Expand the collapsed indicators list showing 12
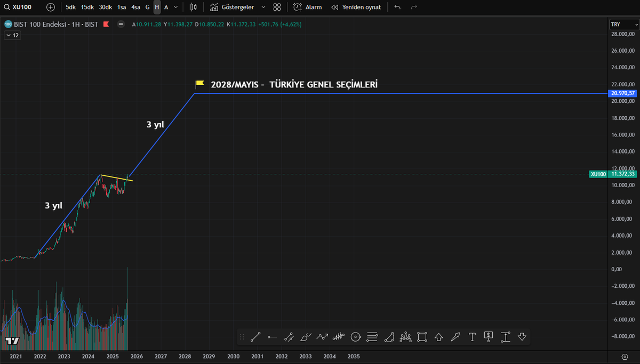The height and width of the screenshot is (364, 640). click(x=12, y=35)
